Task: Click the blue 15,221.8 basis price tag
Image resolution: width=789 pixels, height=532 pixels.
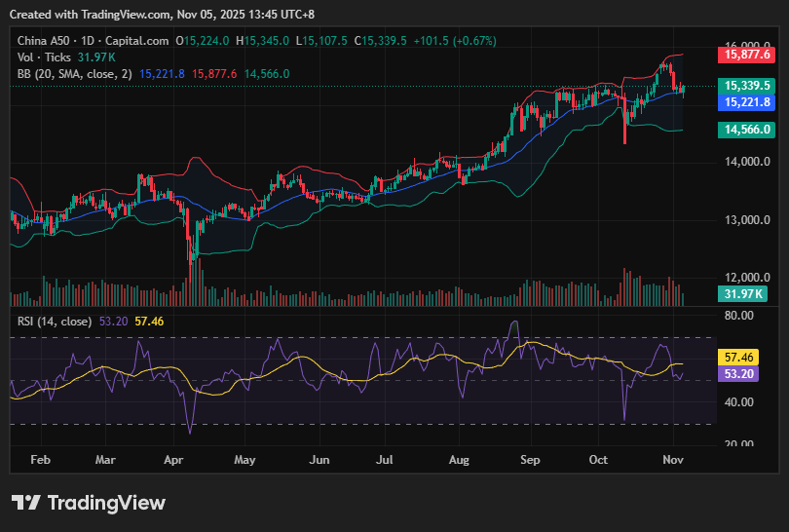Action: 747,102
